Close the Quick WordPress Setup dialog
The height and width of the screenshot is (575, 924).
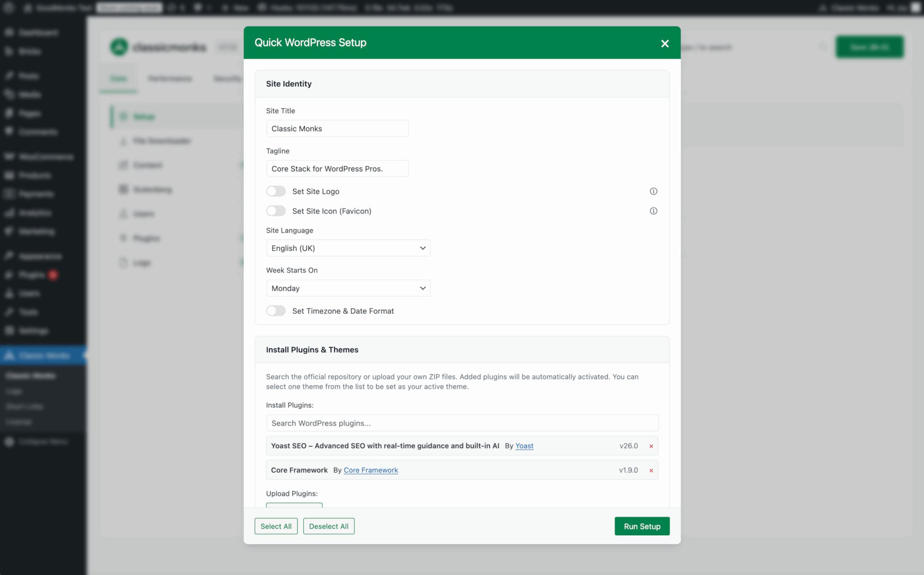[x=665, y=44]
